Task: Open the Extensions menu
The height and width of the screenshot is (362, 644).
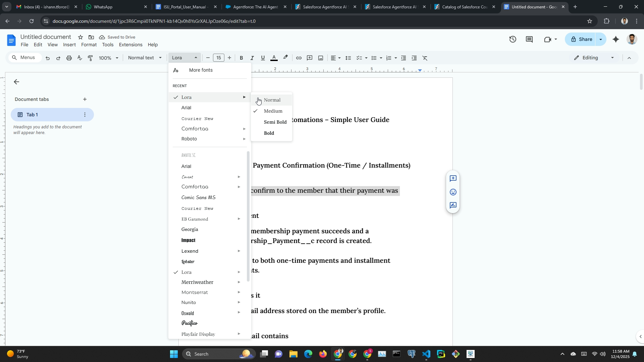Action: pos(130,45)
